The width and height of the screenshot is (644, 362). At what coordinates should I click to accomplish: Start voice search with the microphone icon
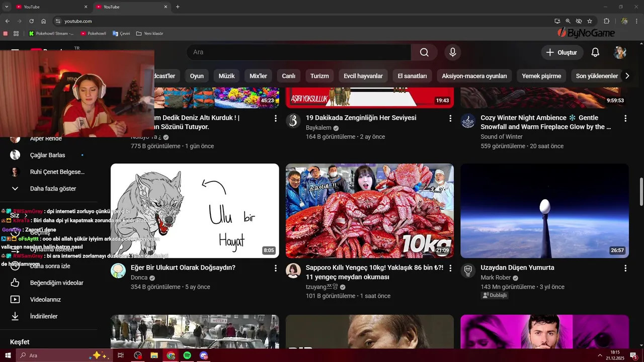point(453,52)
